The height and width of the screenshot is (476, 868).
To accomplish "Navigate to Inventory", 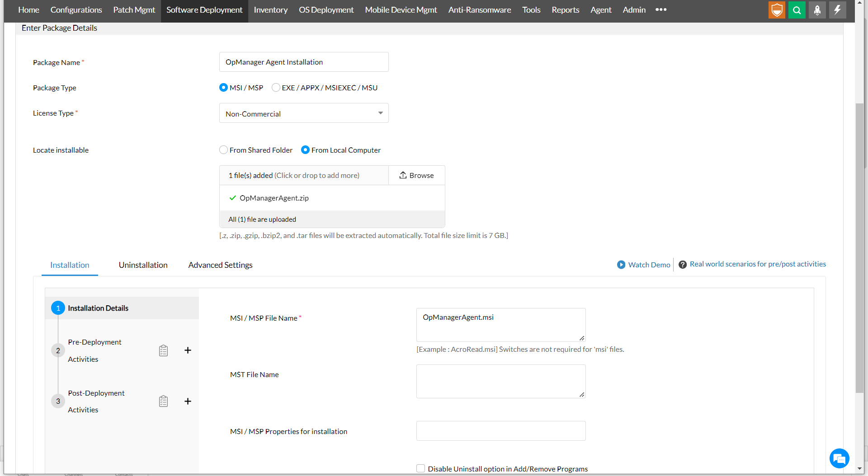I will tap(270, 10).
